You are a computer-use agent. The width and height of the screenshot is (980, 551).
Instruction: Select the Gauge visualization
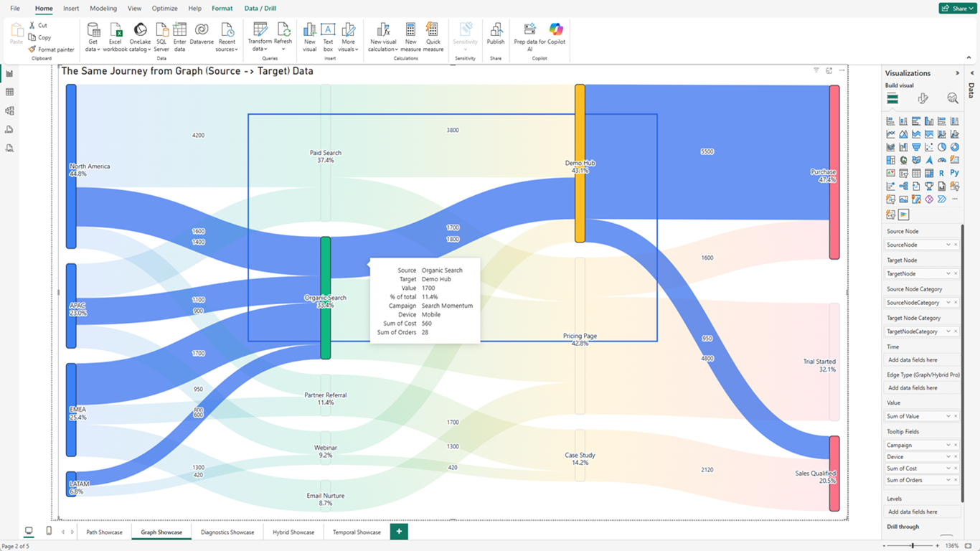[942, 160]
